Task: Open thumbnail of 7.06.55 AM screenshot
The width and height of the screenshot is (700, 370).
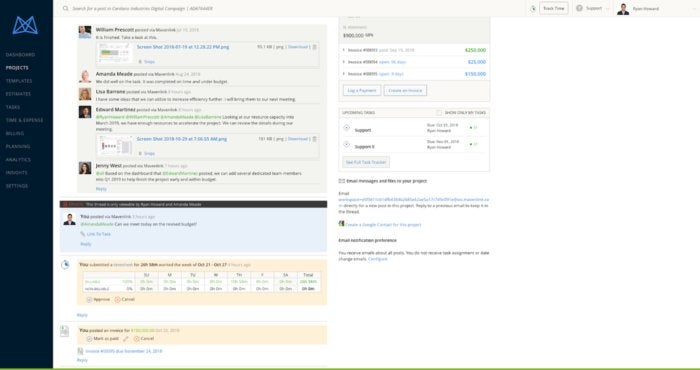Action: (115, 146)
